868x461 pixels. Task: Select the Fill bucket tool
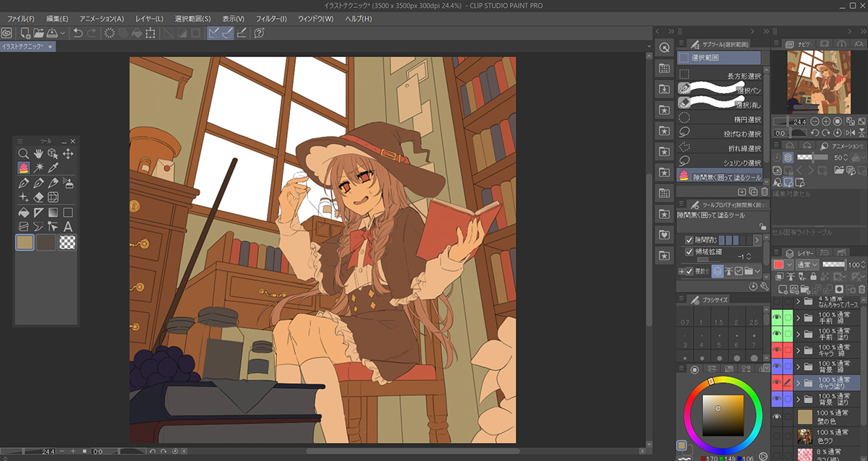(24, 212)
